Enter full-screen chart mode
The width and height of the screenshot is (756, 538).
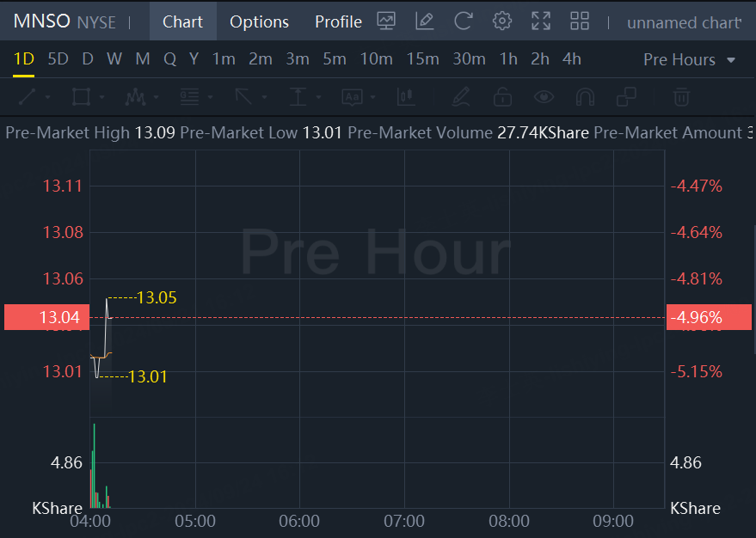point(541,21)
